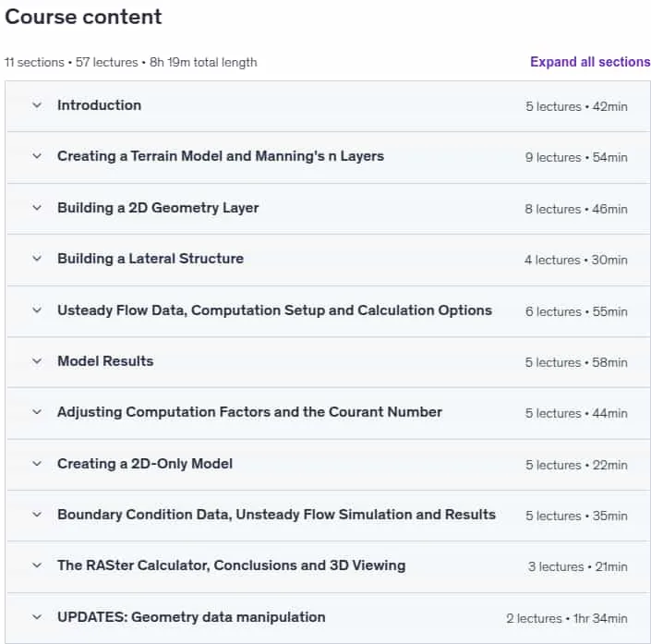Screen dimensions: 651x644
Task: Expand chevron for Creating a Terrain Model section
Action: 37,156
